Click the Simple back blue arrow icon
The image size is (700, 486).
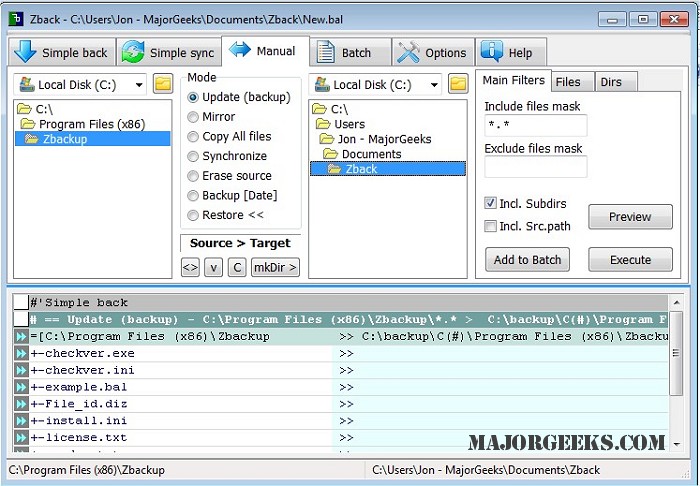tap(25, 52)
